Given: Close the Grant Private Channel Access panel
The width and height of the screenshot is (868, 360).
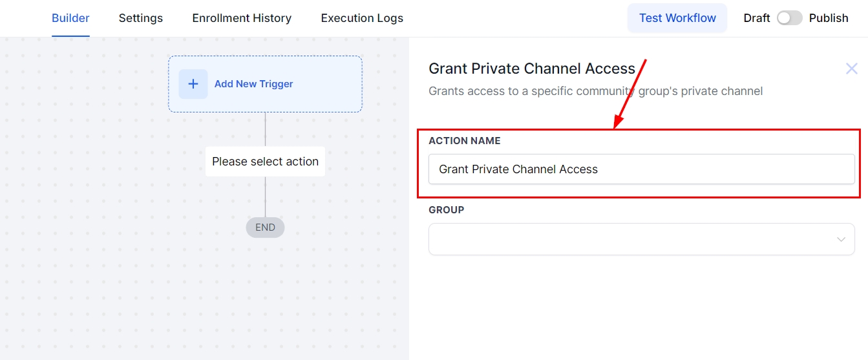Looking at the screenshot, I should click(x=851, y=69).
